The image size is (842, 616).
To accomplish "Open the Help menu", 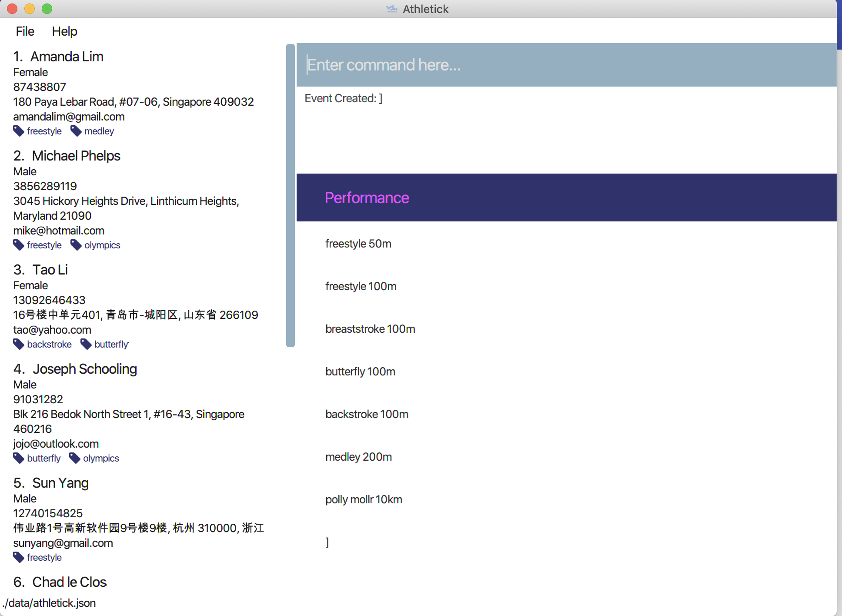I will pyautogui.click(x=64, y=31).
